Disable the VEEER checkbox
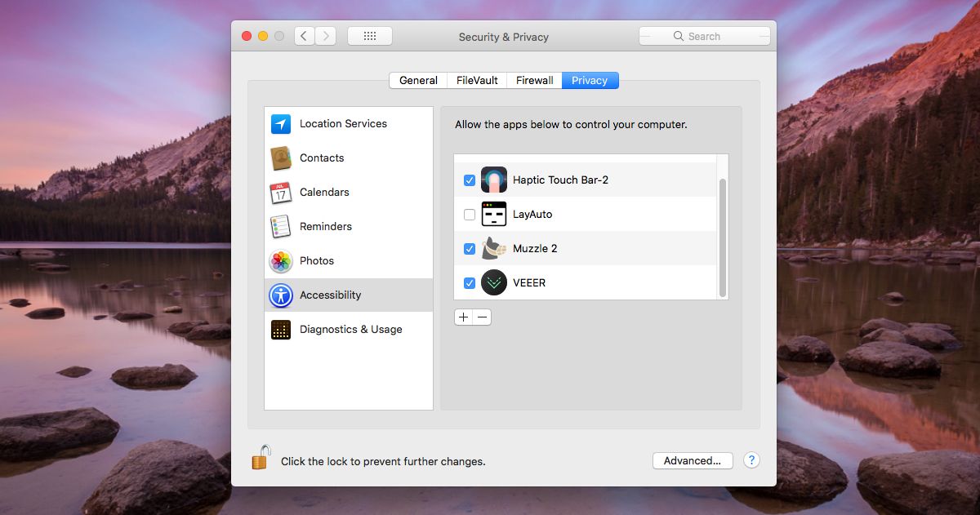Image resolution: width=980 pixels, height=515 pixels. point(470,283)
